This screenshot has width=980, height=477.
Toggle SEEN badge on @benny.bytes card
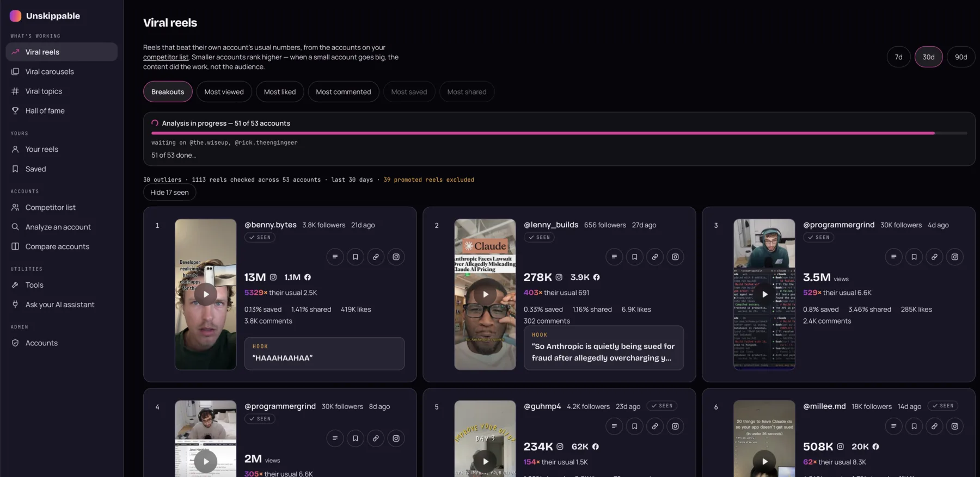[x=260, y=237]
